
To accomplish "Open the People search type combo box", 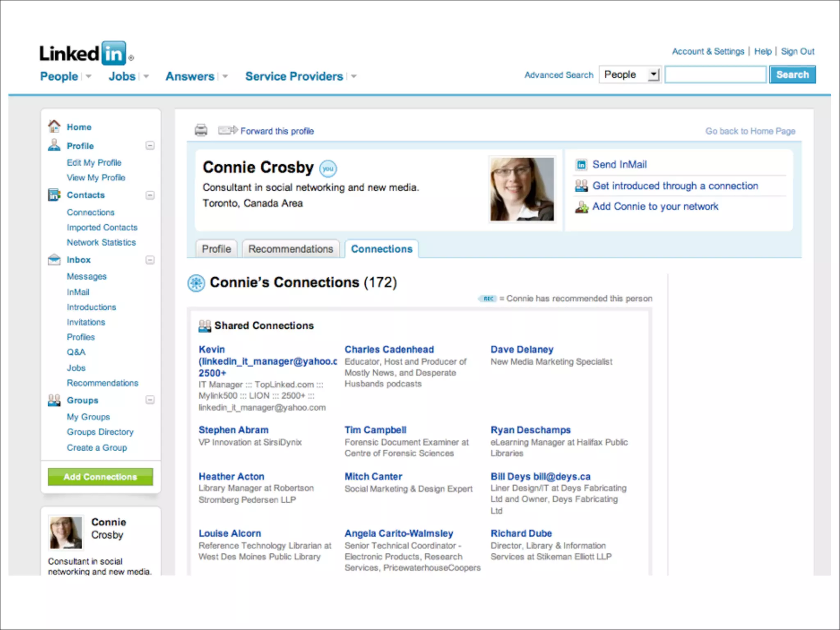I will (630, 75).
